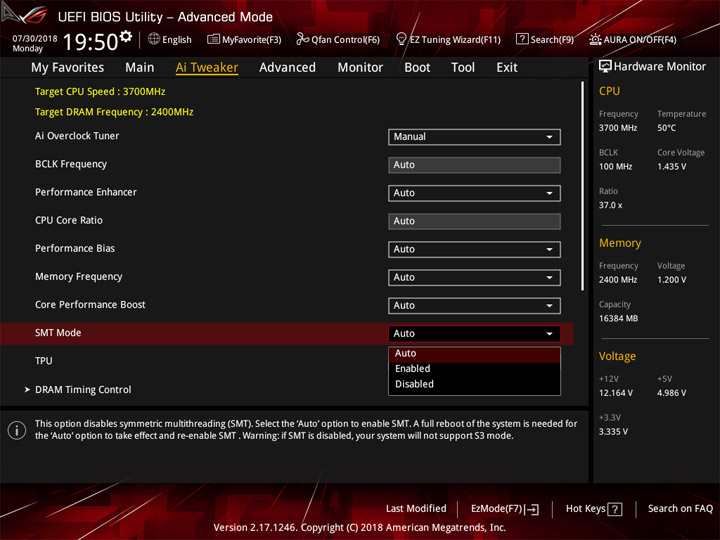Open Ai Overclock Tuner dropdown

click(474, 137)
